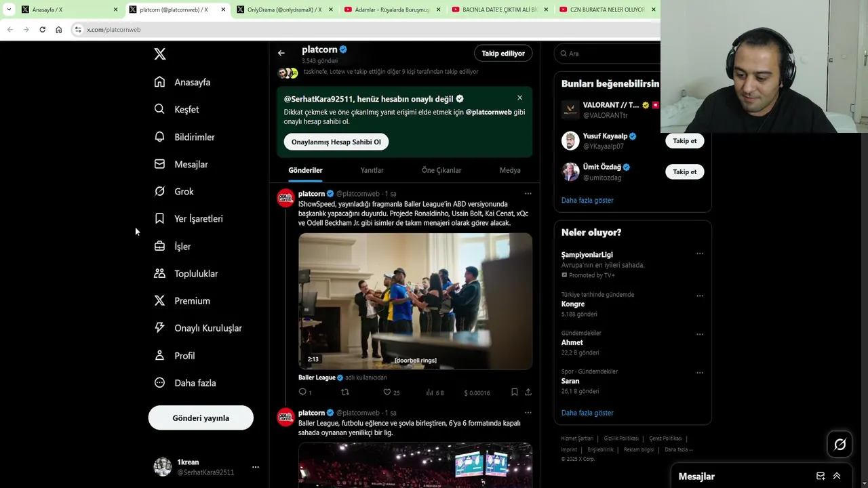Switch to Medya tab

[x=510, y=170]
